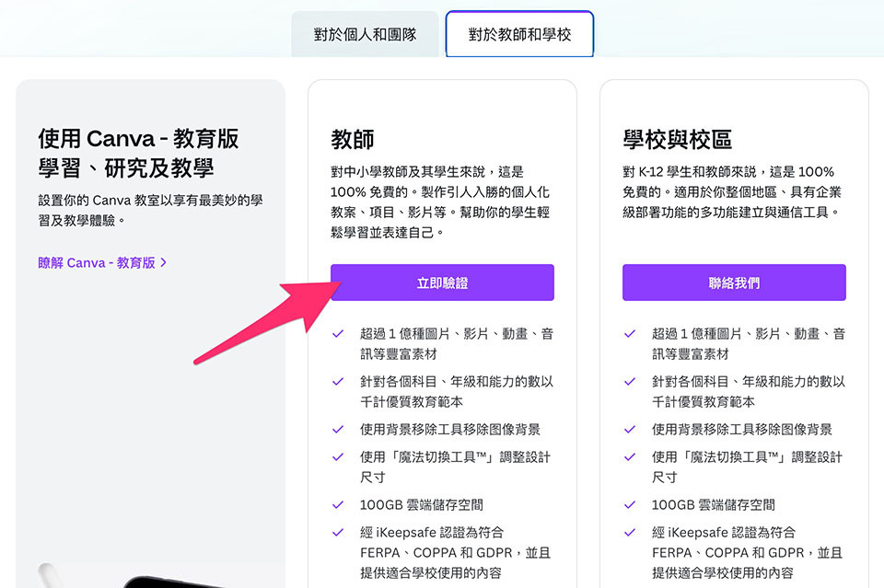The image size is (884, 588).
Task: Click checkmark beside 使用背景移除工具 in 教師 card
Action: click(x=338, y=430)
